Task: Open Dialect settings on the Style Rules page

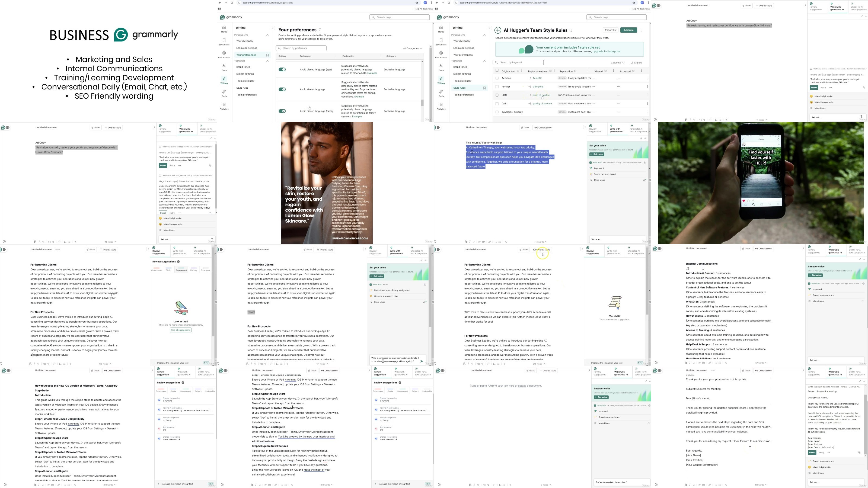Action: coord(462,74)
